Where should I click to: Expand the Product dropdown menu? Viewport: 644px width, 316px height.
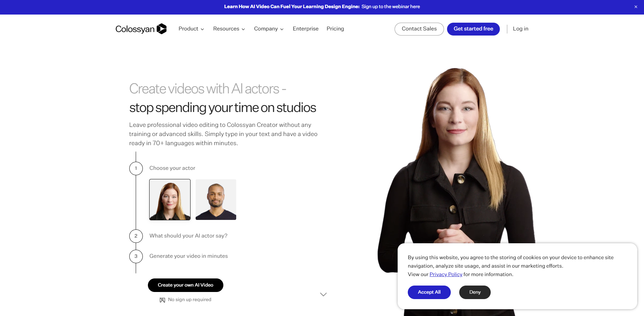[191, 29]
